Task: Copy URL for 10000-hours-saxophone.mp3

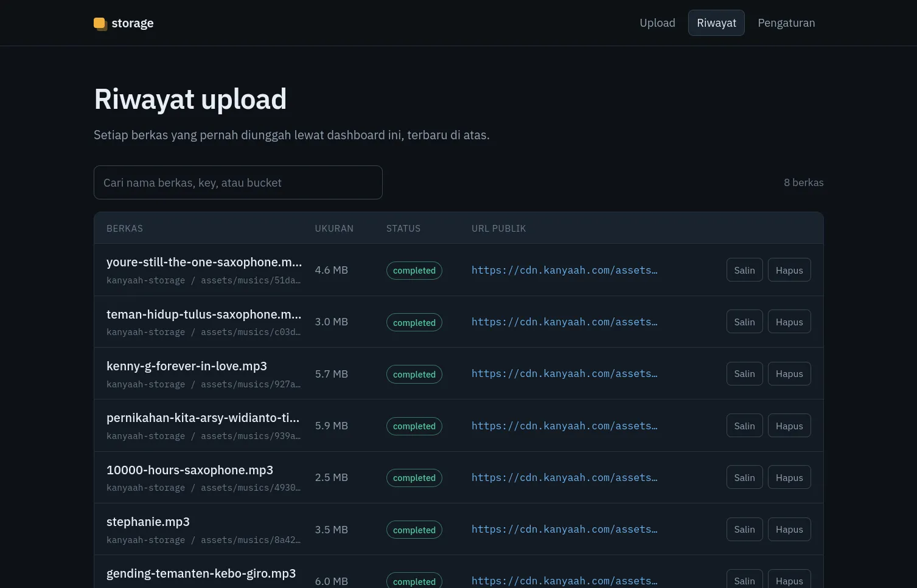Action: point(744,477)
